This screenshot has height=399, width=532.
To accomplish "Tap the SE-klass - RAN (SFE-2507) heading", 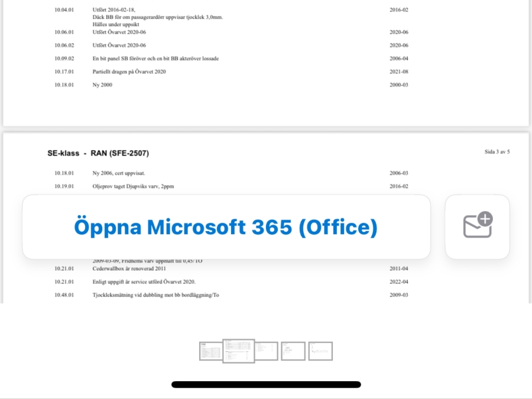I will tap(98, 153).
